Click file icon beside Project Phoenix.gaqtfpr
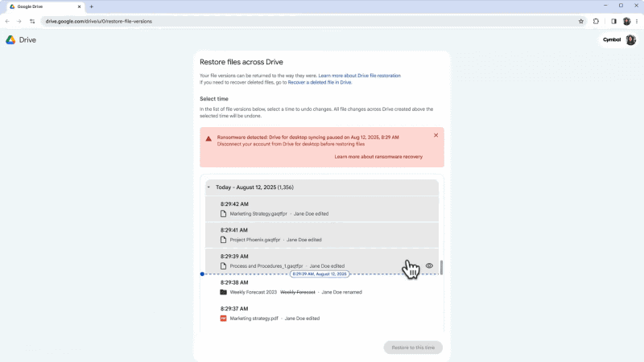 tap(224, 240)
